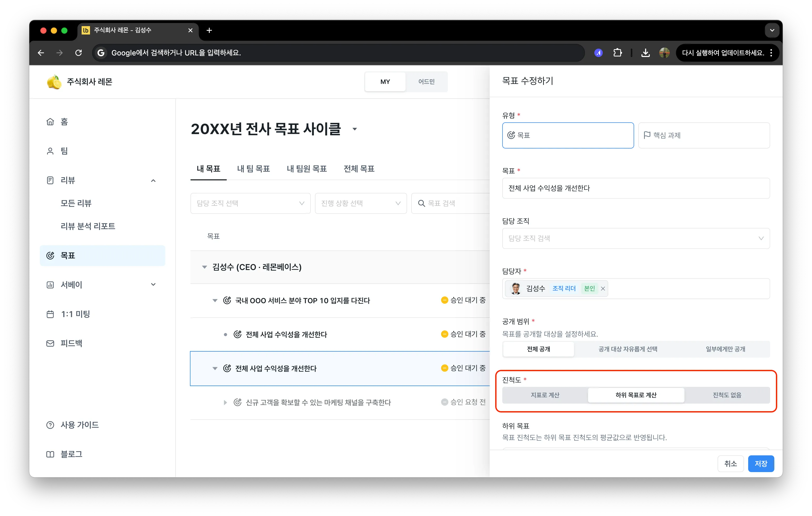Screen dimensions: 812x516
Task: Select the 목표 type option
Action: point(568,135)
